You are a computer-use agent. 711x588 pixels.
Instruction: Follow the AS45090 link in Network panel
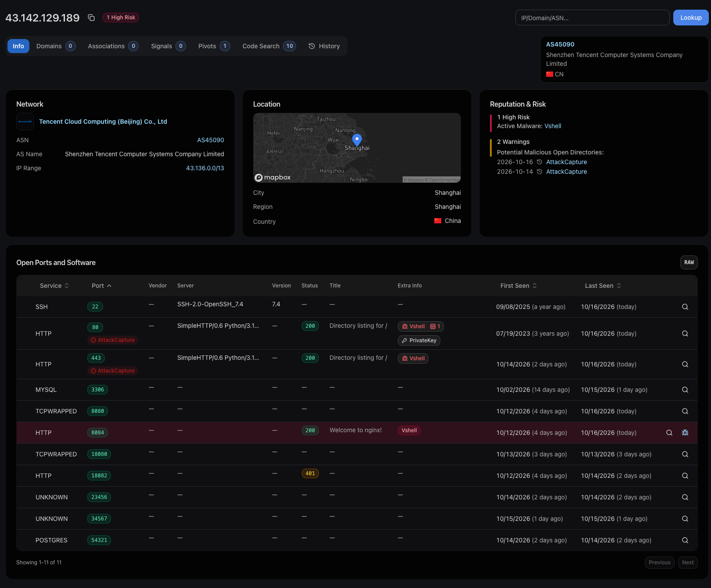tap(211, 140)
